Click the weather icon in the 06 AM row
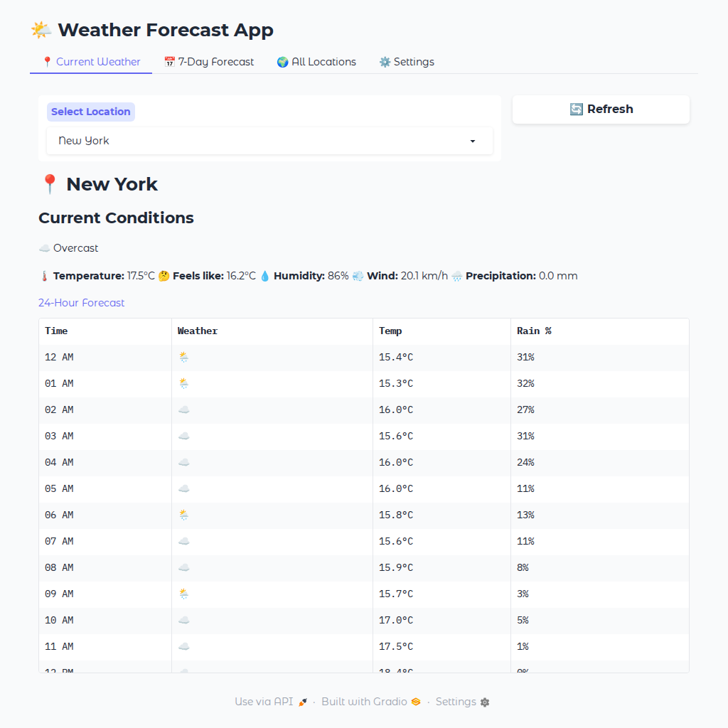Screen dimensions: 728x728 (x=183, y=515)
